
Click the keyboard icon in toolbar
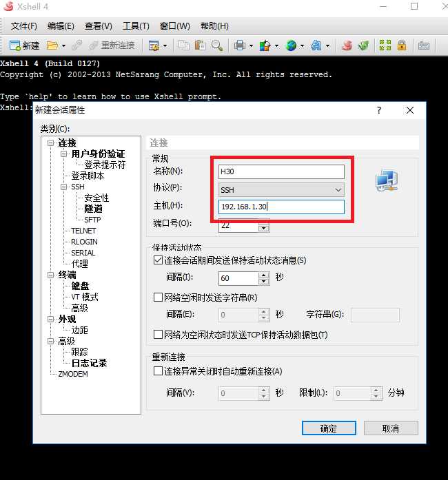pos(424,45)
